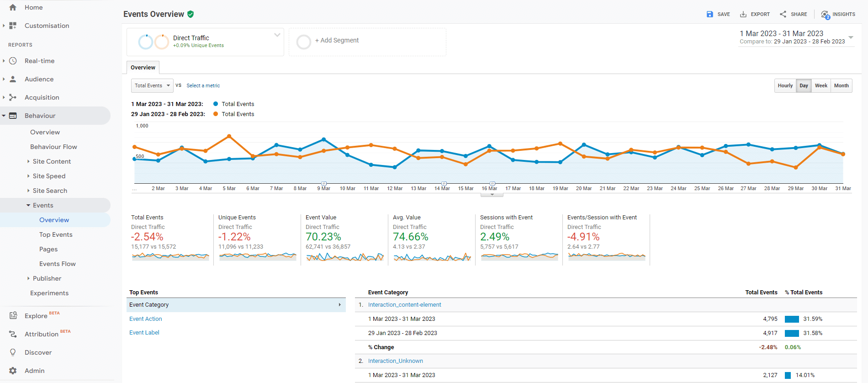Click the Unique Events -1.22% value

coord(234,237)
